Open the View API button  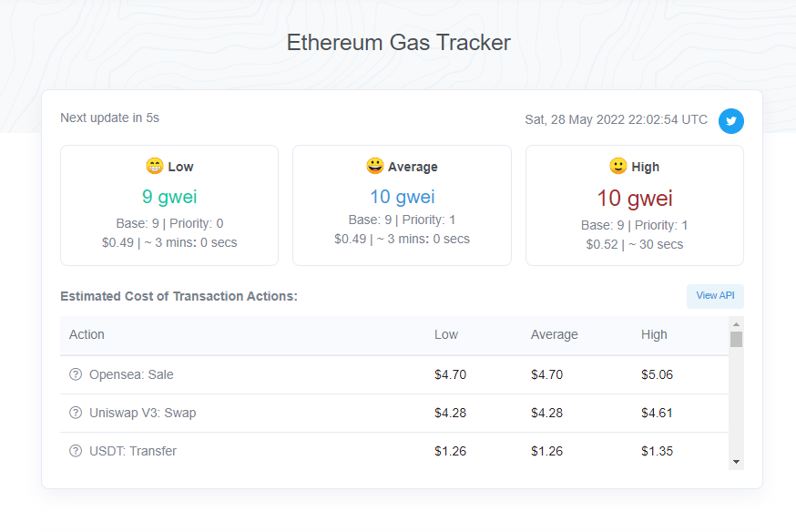click(x=715, y=296)
